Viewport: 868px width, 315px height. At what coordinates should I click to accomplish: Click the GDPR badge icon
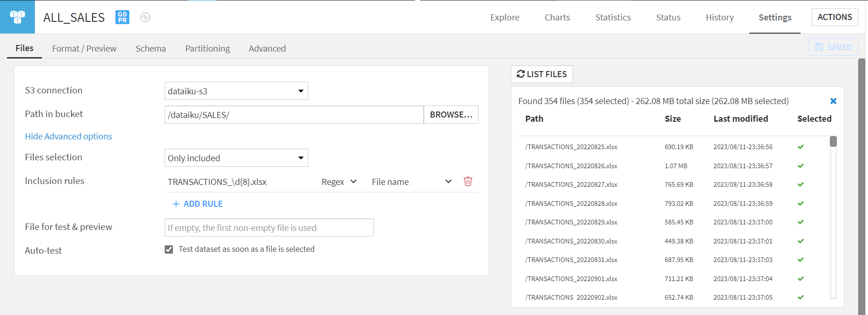pyautogui.click(x=122, y=17)
